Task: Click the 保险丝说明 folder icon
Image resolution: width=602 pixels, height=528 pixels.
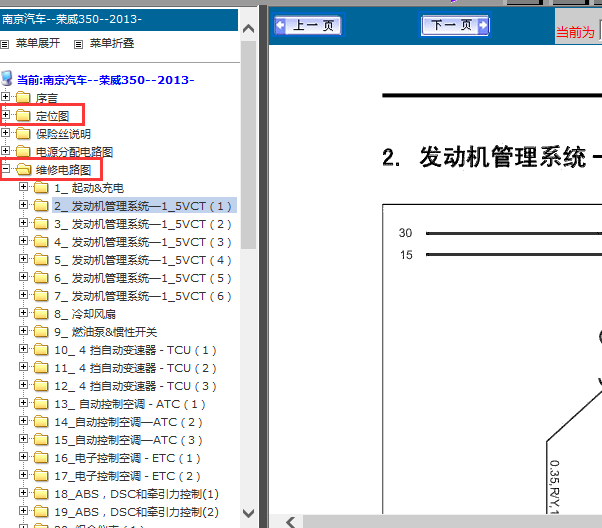Action: (x=23, y=133)
